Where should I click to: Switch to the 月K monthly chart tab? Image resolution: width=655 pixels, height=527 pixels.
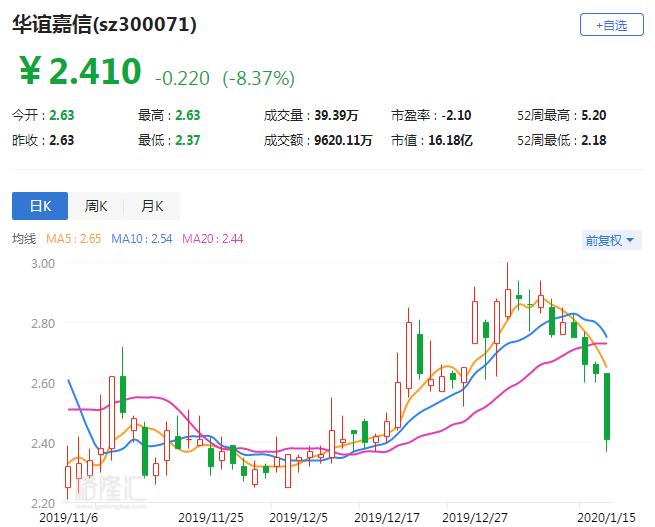pyautogui.click(x=152, y=206)
